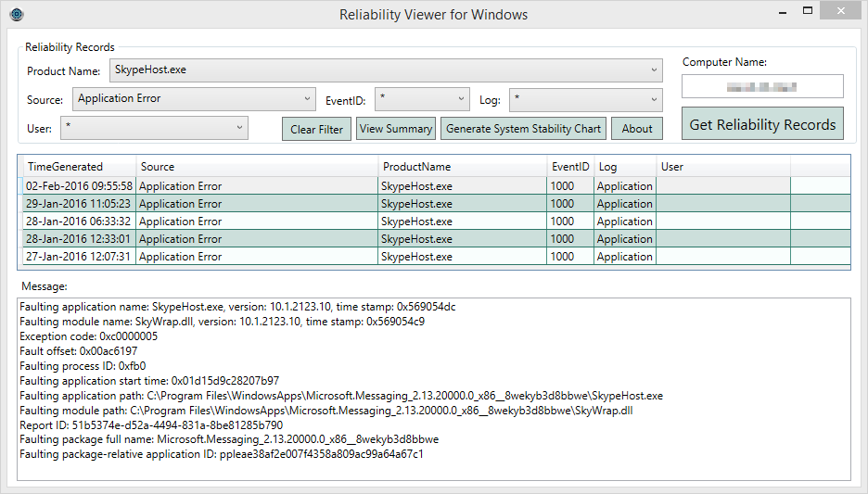Open the Log filter dropdown

(x=586, y=99)
